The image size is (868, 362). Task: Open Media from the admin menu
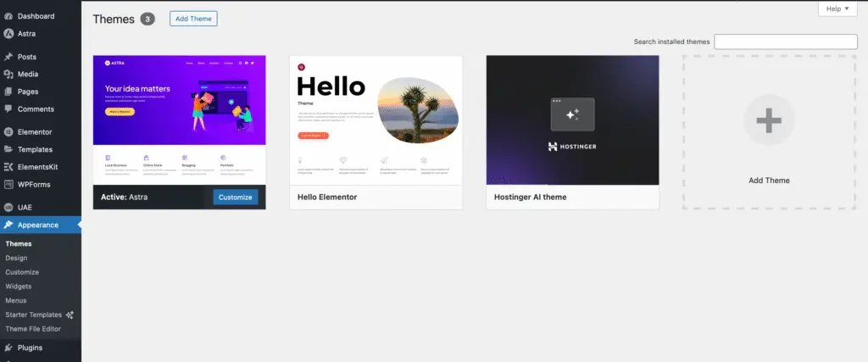click(x=41, y=74)
